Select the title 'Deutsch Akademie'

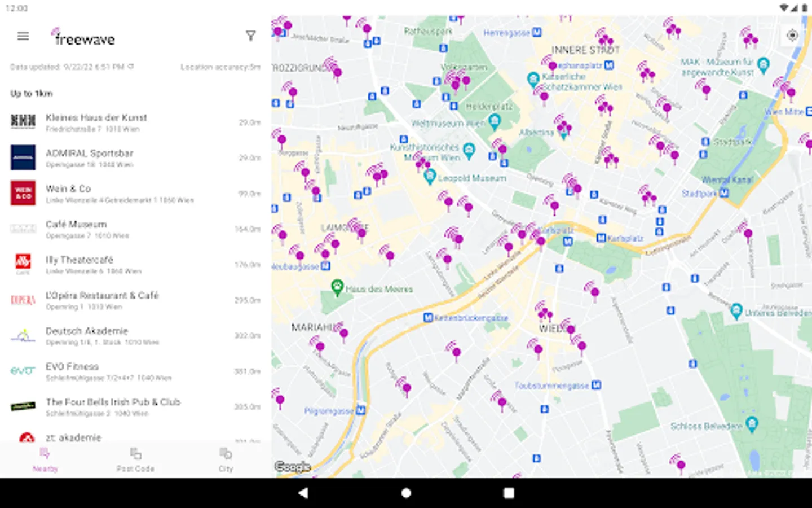pos(87,331)
